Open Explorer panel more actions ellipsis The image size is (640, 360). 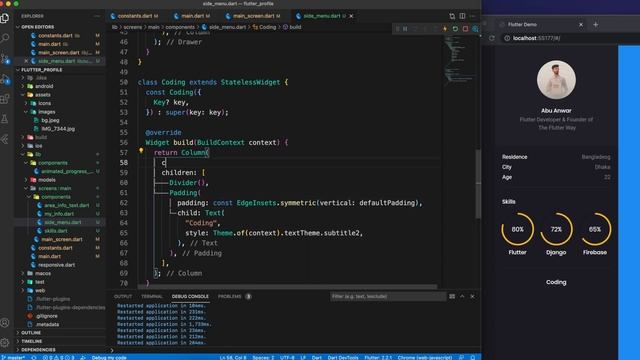97,16
